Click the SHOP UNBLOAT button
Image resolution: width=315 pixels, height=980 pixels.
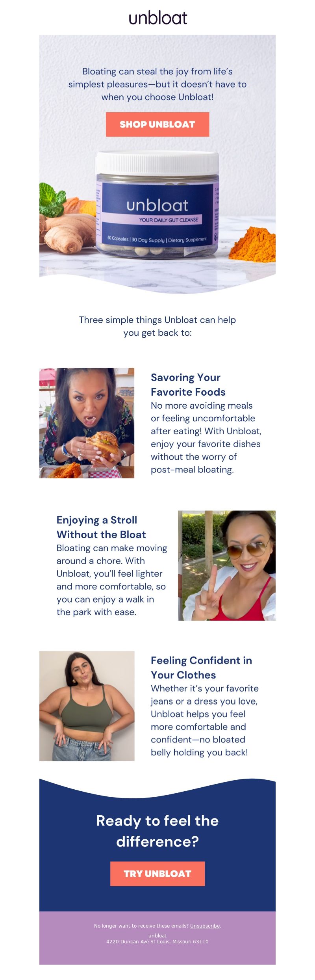[x=157, y=125]
